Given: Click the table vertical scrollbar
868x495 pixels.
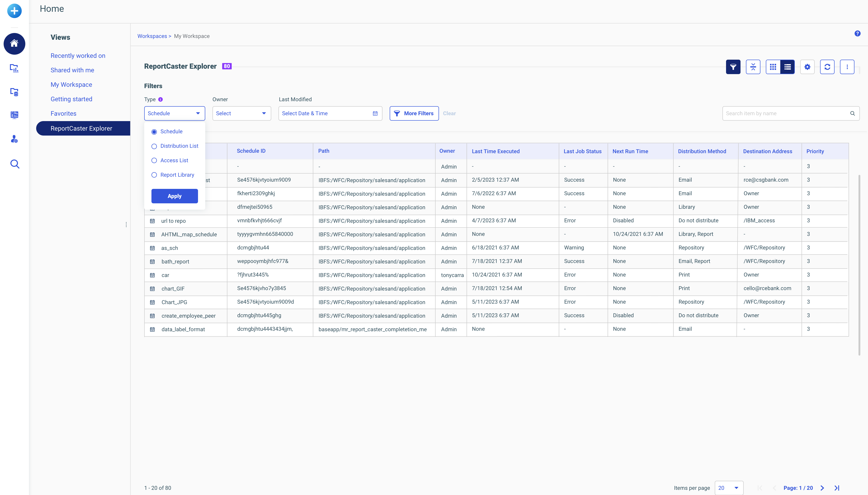Looking at the screenshot, I should click(x=859, y=265).
